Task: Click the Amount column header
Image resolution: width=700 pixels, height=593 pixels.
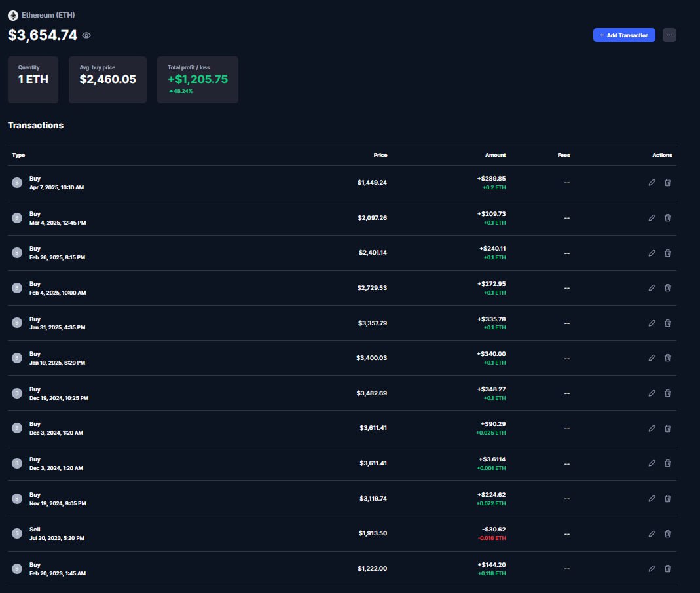Action: pos(495,155)
